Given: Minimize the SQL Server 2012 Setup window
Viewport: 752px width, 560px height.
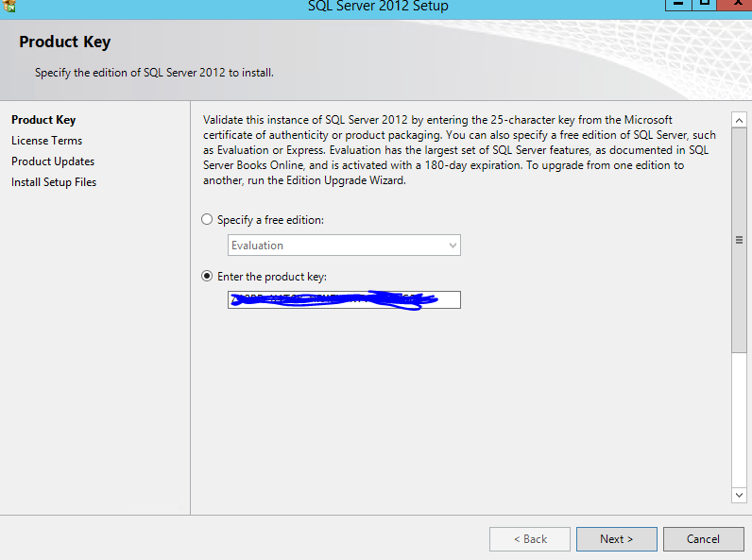Looking at the screenshot, I should 678,5.
